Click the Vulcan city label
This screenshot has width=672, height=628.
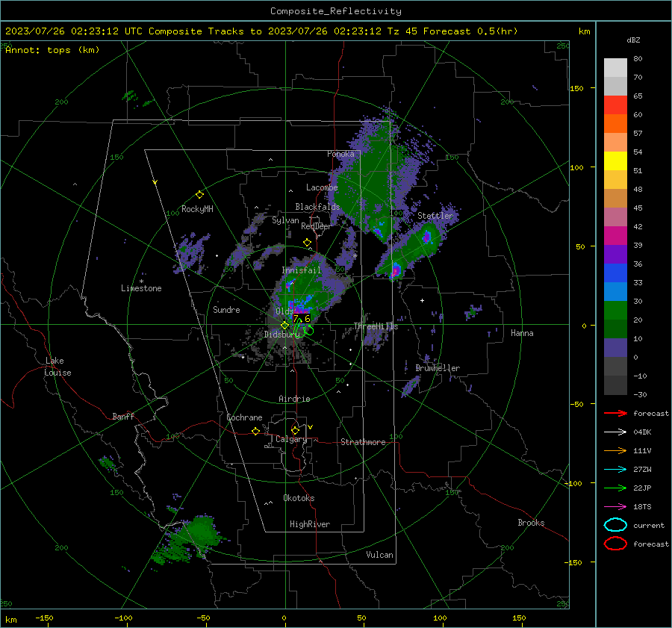click(x=379, y=555)
